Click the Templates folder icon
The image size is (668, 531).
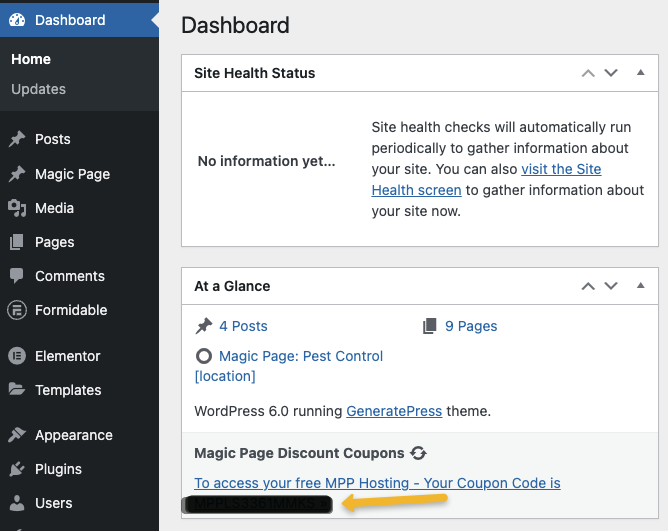coord(17,389)
